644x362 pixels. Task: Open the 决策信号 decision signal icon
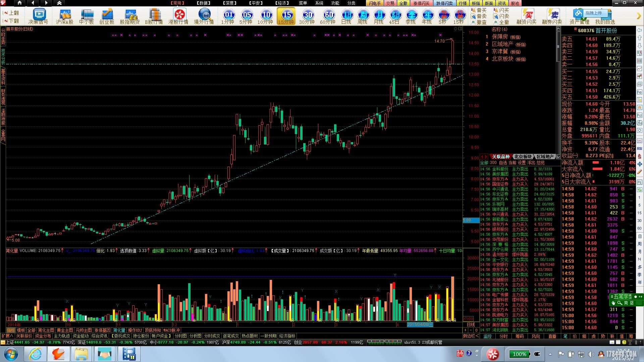(39, 16)
